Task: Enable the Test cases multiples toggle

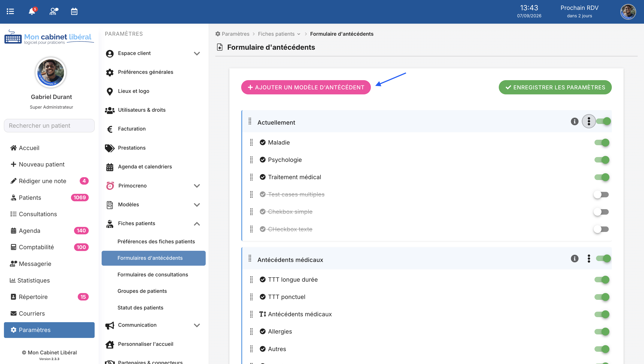Action: pyautogui.click(x=601, y=194)
